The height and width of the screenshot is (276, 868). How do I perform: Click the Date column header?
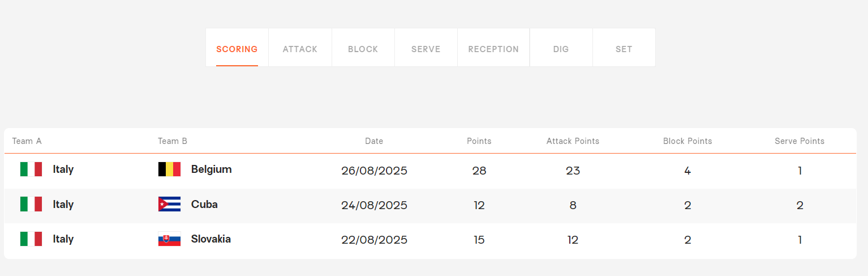click(x=374, y=141)
